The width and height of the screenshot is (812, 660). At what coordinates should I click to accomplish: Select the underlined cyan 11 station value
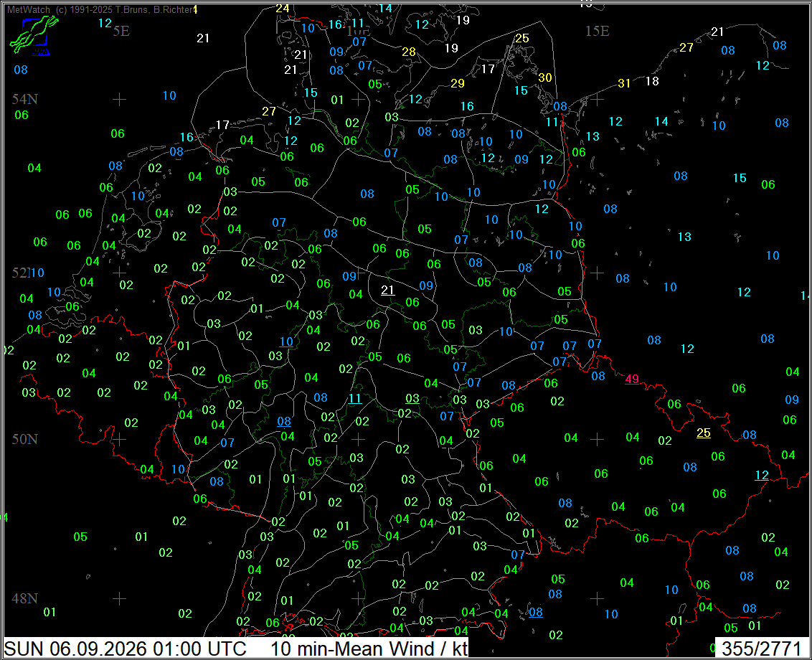(355, 398)
